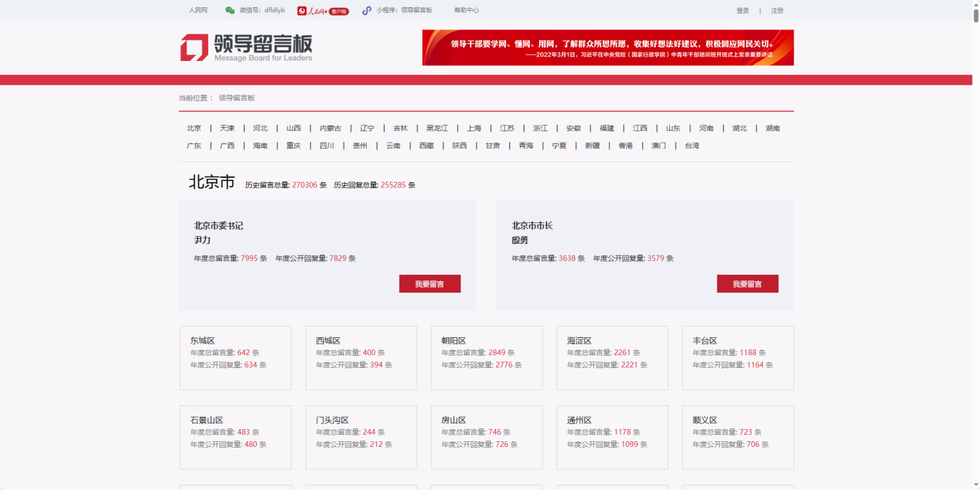Click the WeChat icon in the top bar
980x490 pixels.
click(230, 11)
